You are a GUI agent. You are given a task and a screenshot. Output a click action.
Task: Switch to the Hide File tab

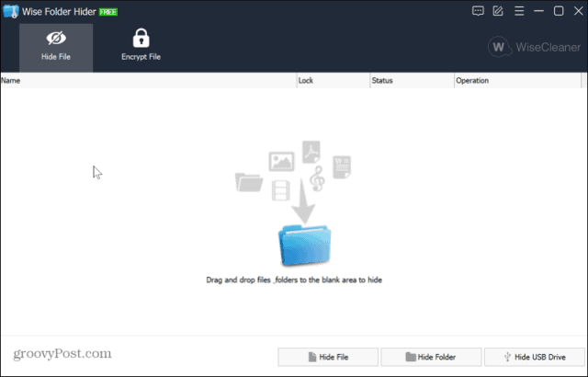(56, 48)
